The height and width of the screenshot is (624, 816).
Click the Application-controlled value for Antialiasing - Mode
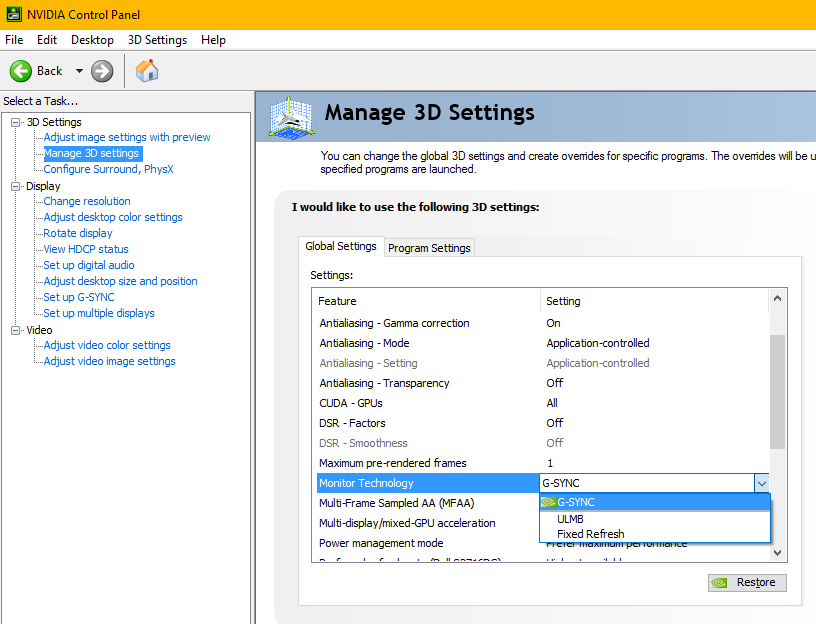tap(598, 343)
